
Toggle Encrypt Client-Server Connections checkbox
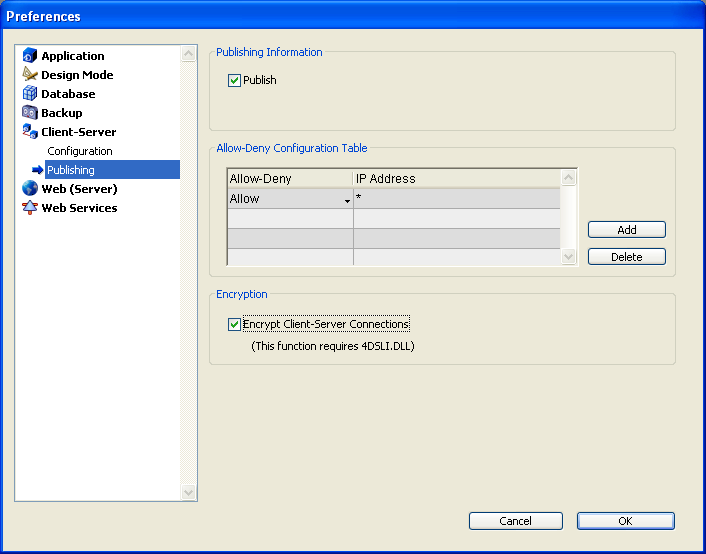coord(235,324)
